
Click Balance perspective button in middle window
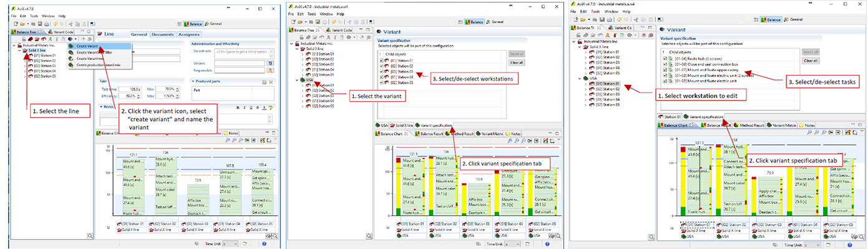(474, 22)
